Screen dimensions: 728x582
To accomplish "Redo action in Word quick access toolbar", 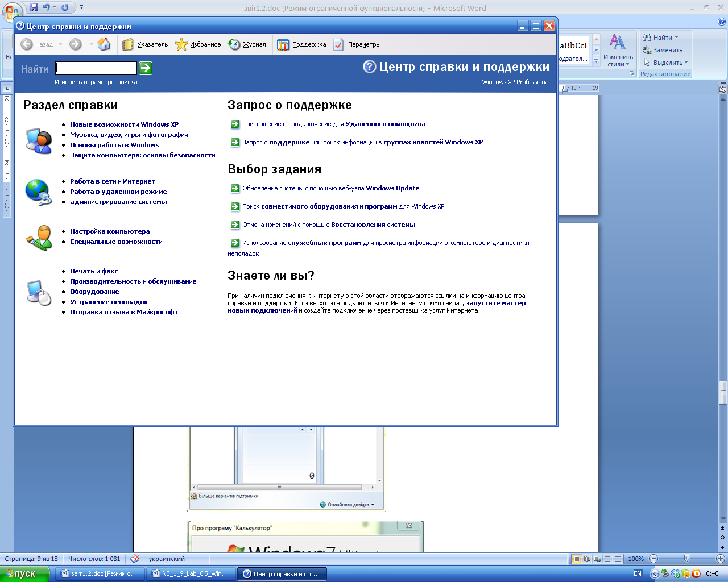I will click(65, 7).
